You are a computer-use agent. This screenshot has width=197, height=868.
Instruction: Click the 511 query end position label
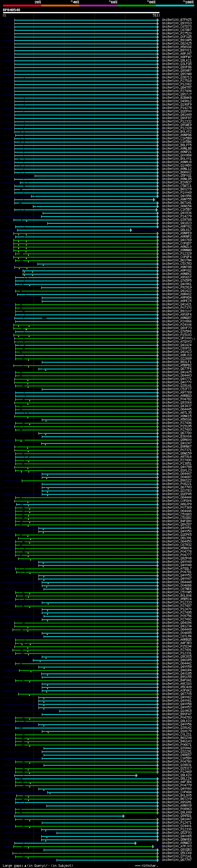pyautogui.click(x=155, y=15)
